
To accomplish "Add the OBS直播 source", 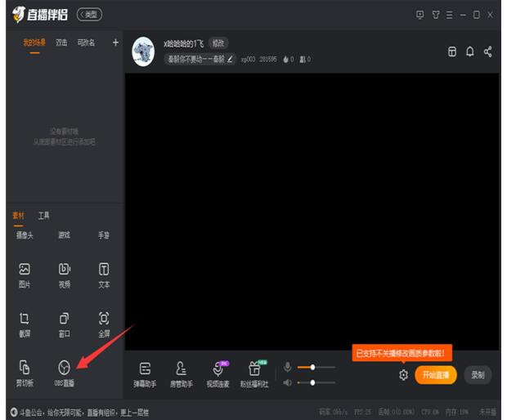I will [64, 373].
